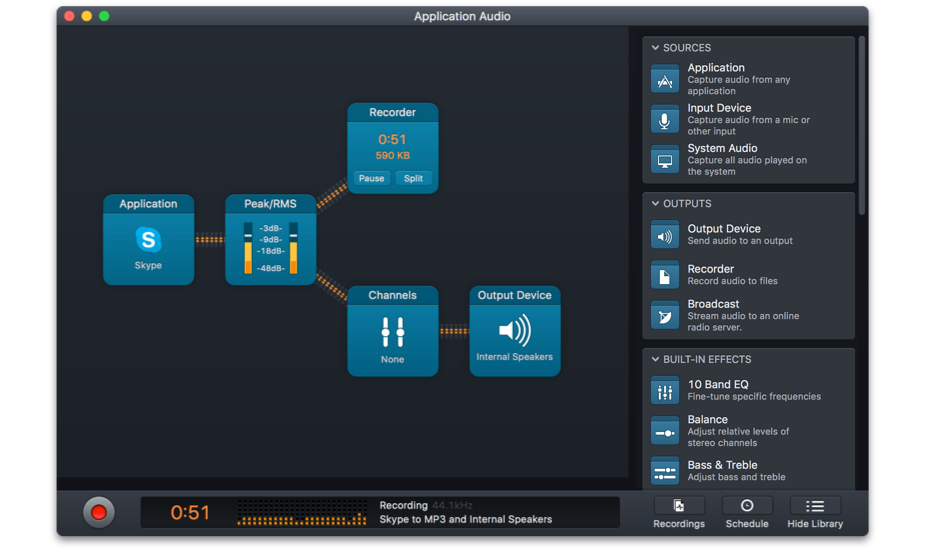Select the Application source icon in the library

pos(665,80)
